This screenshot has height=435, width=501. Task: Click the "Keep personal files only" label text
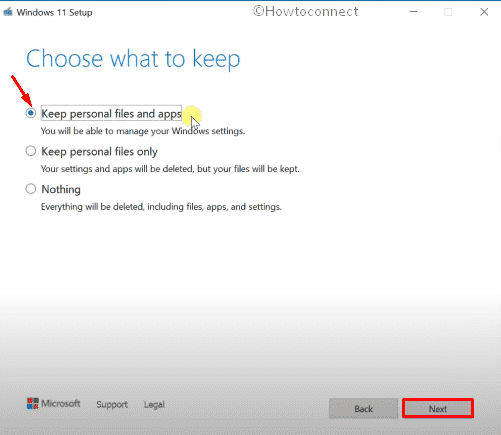pyautogui.click(x=99, y=152)
